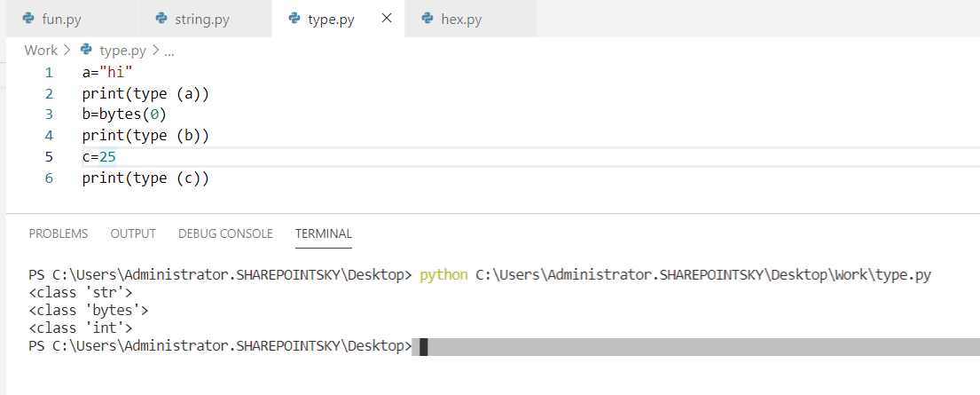Open the string.py tab
This screenshot has height=395, width=980.
click(203, 19)
